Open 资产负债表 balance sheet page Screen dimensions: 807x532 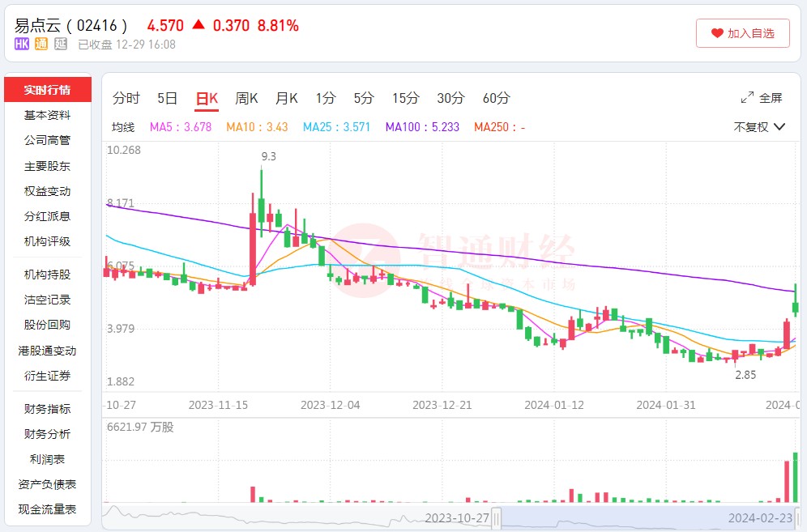point(48,484)
